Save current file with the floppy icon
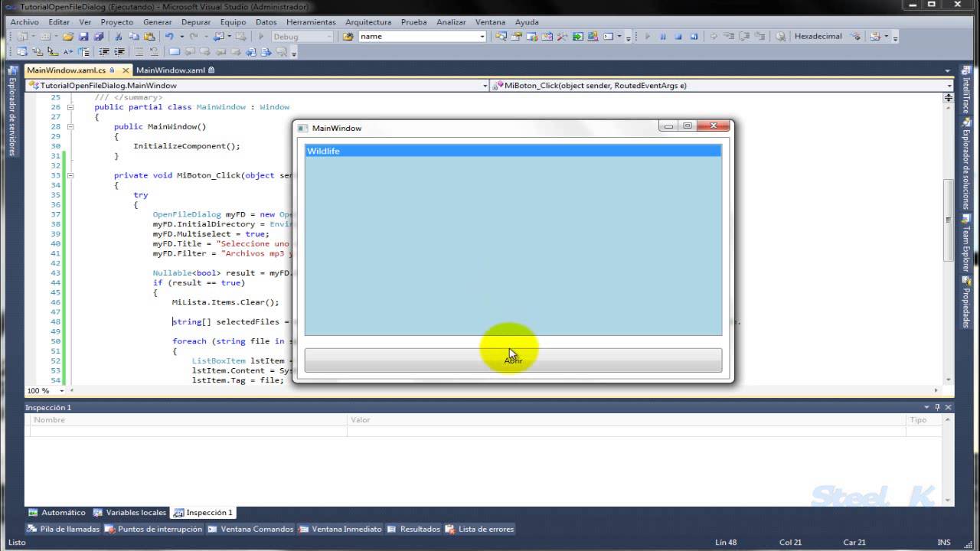The height and width of the screenshot is (551, 980). (x=83, y=36)
